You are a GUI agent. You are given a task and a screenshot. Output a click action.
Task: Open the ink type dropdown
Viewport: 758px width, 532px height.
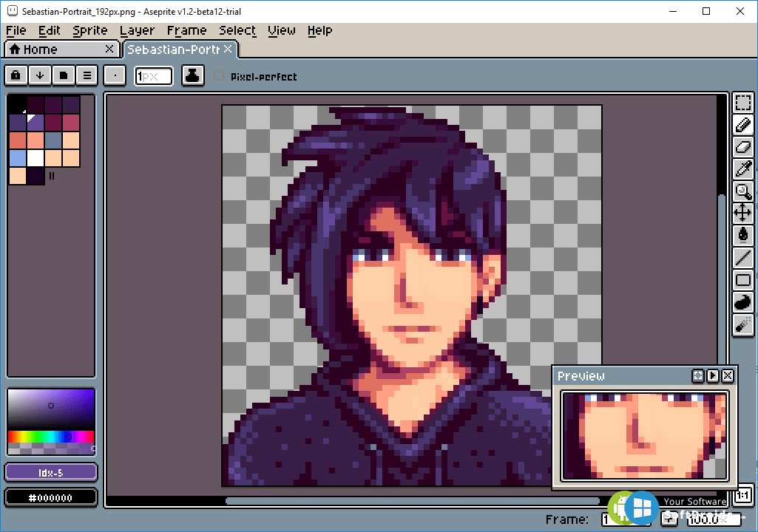click(192, 75)
